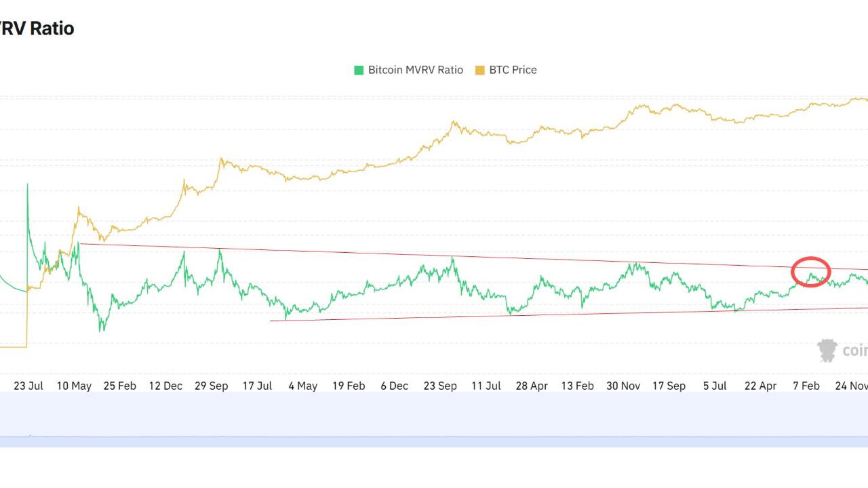
Task: Click the coinglass watermark logo icon
Action: 827,350
